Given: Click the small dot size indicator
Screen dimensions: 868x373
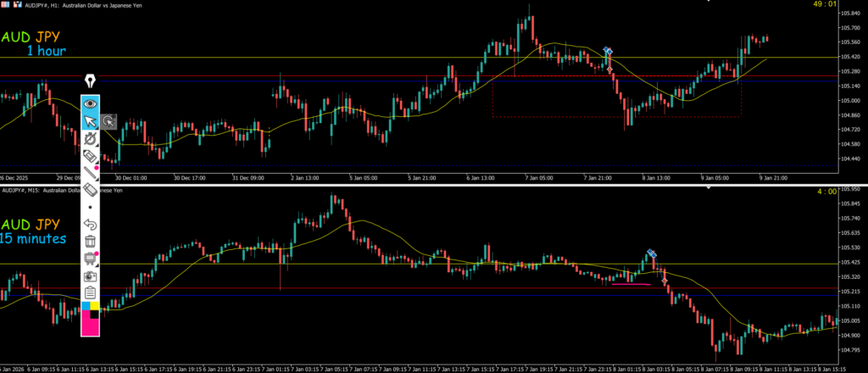Looking at the screenshot, I should 90,207.
